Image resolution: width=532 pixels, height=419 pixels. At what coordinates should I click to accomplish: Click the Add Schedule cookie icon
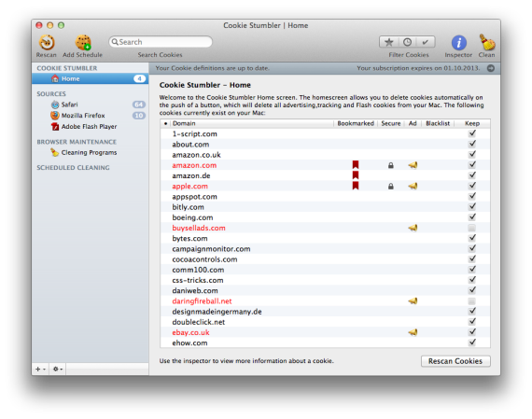(83, 42)
